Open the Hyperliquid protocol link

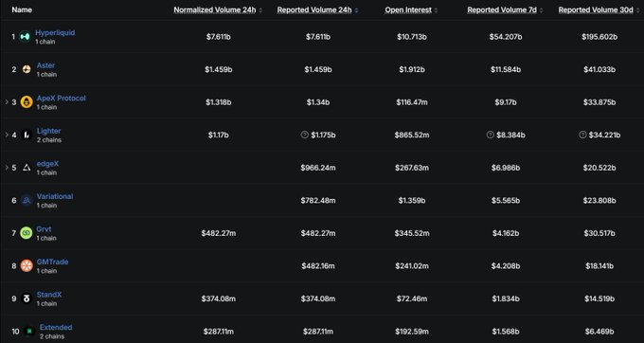pos(55,32)
